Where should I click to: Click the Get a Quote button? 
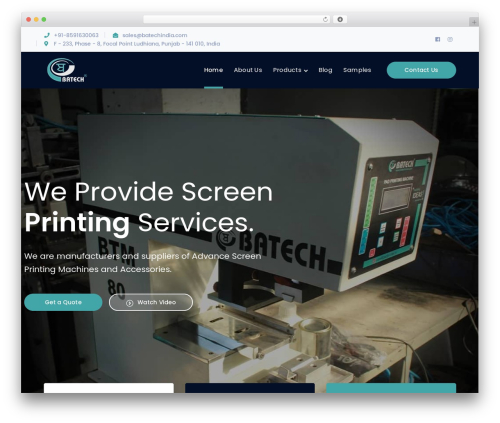tap(63, 302)
